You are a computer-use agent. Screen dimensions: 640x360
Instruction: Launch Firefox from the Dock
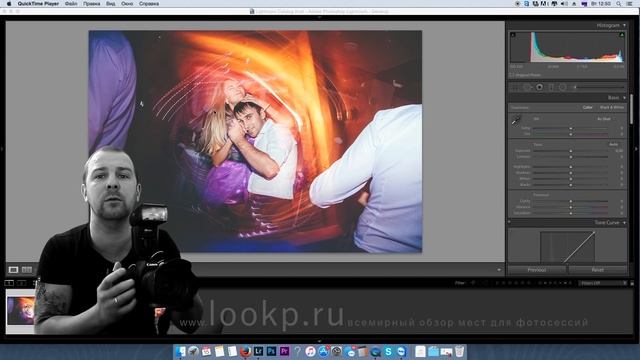(245, 351)
